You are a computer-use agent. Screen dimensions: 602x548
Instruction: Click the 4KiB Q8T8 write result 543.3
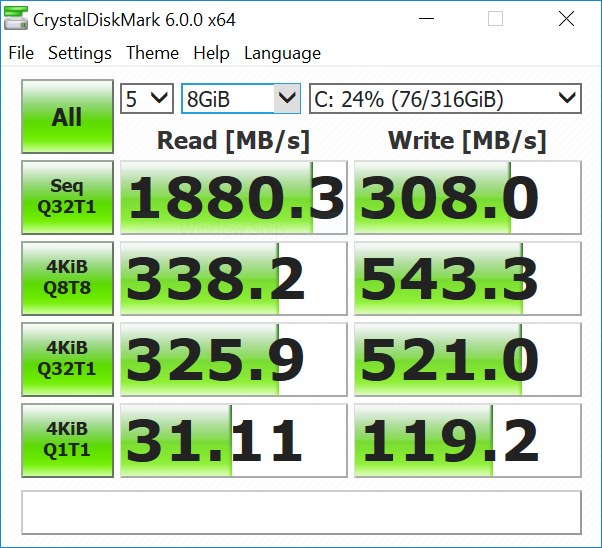coord(468,278)
